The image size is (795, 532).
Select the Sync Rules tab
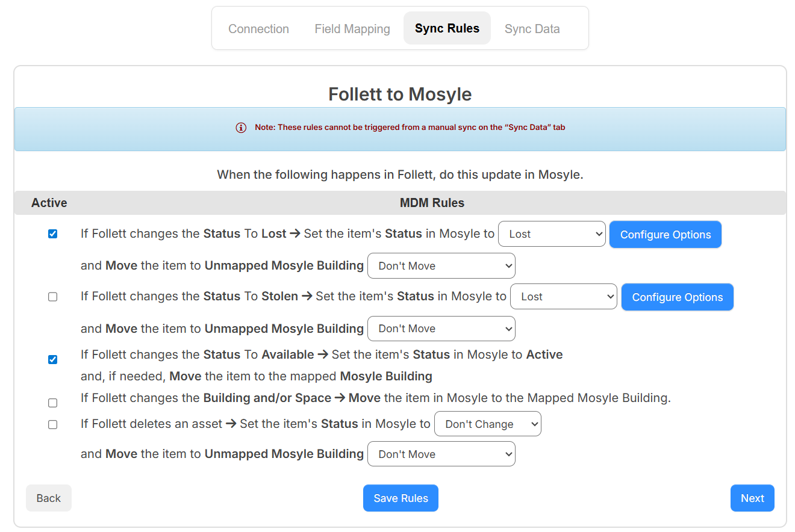[x=447, y=28]
